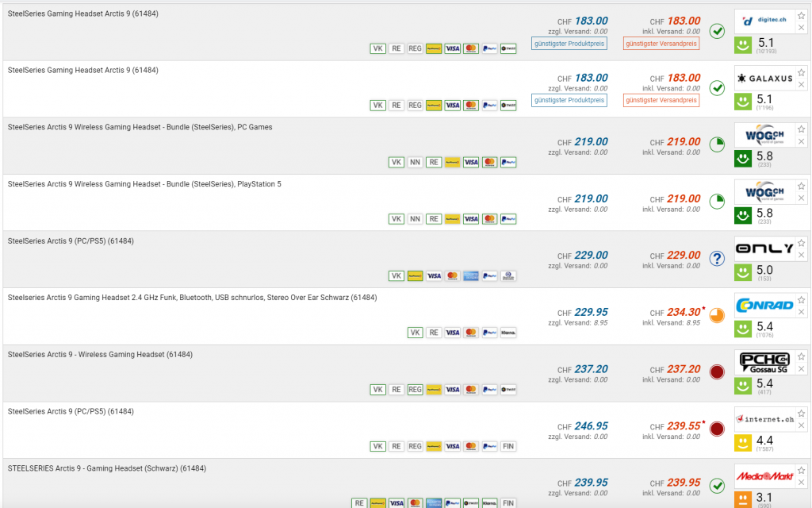
Task: Click the green smiley rating for Galaxus
Action: (x=742, y=102)
